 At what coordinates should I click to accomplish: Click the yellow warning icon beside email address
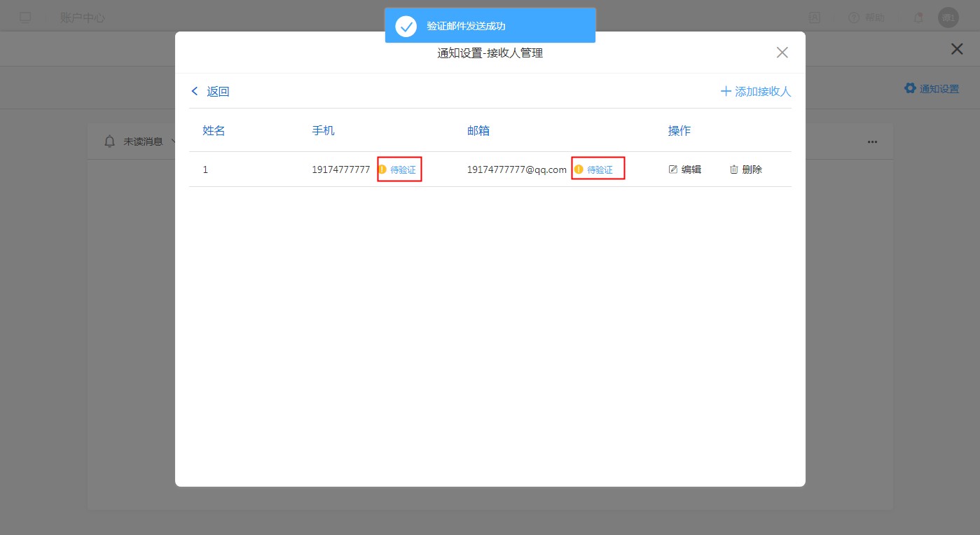[x=579, y=169]
